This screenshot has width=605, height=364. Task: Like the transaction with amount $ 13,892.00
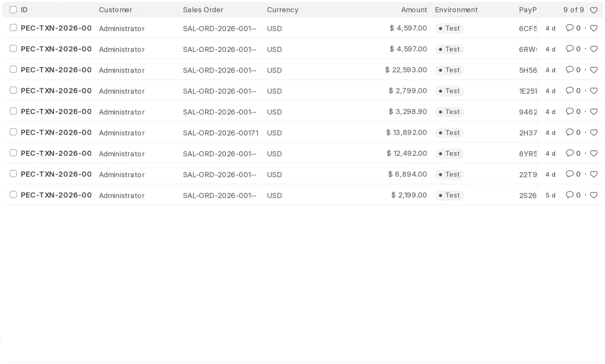[593, 133]
